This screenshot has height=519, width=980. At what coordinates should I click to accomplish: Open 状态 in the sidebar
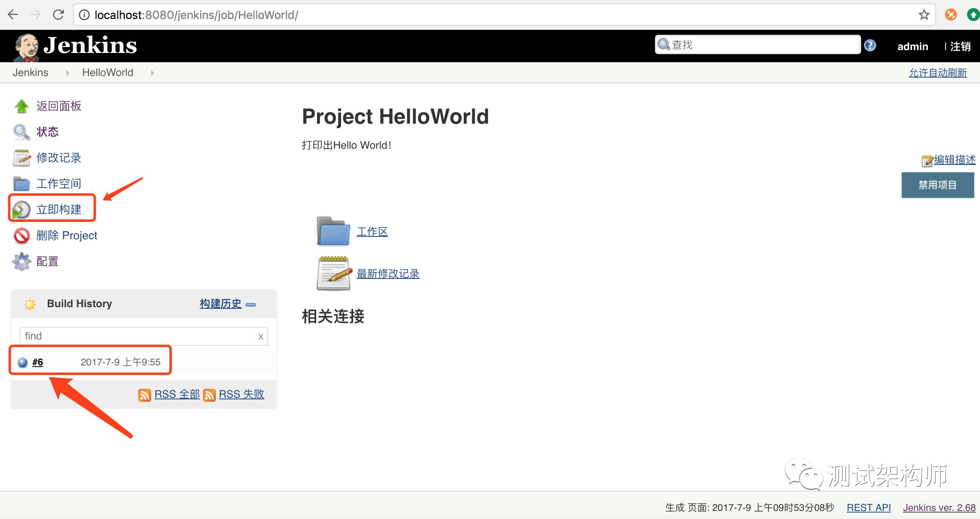(48, 132)
